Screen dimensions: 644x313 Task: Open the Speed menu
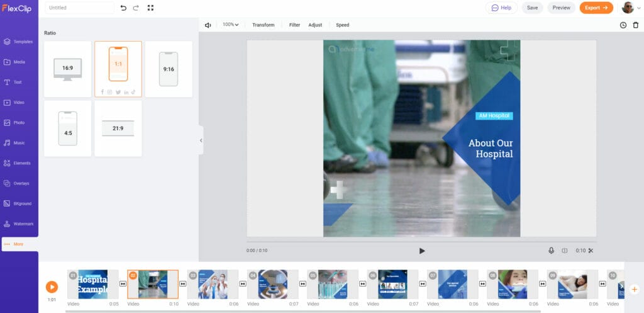[343, 25]
